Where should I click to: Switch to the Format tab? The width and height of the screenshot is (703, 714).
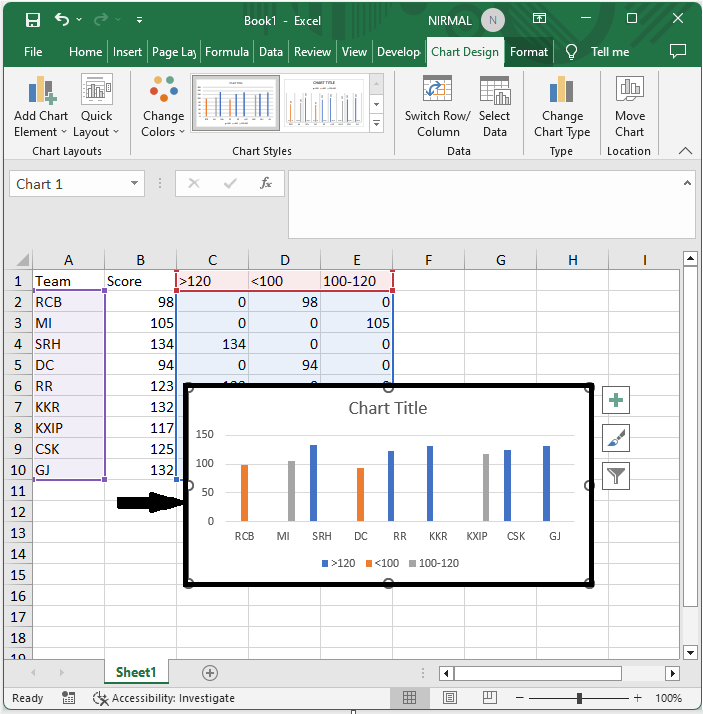529,52
